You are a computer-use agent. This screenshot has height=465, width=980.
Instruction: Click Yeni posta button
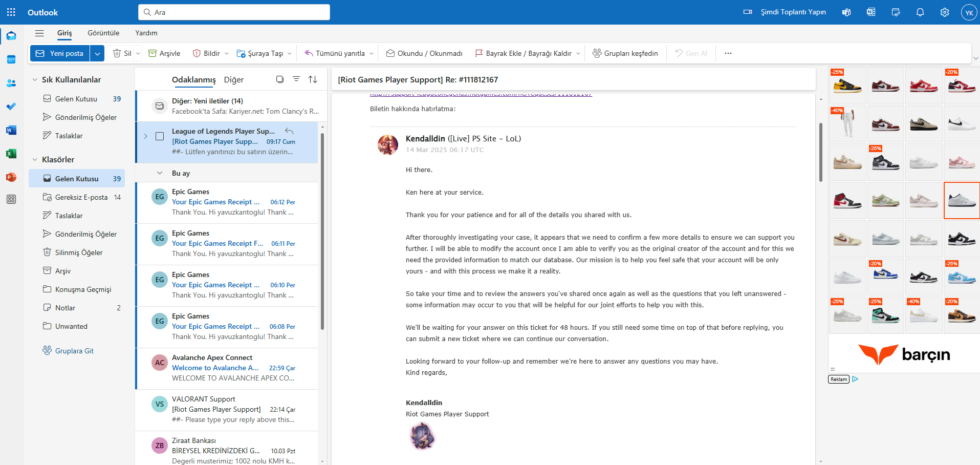click(x=60, y=53)
